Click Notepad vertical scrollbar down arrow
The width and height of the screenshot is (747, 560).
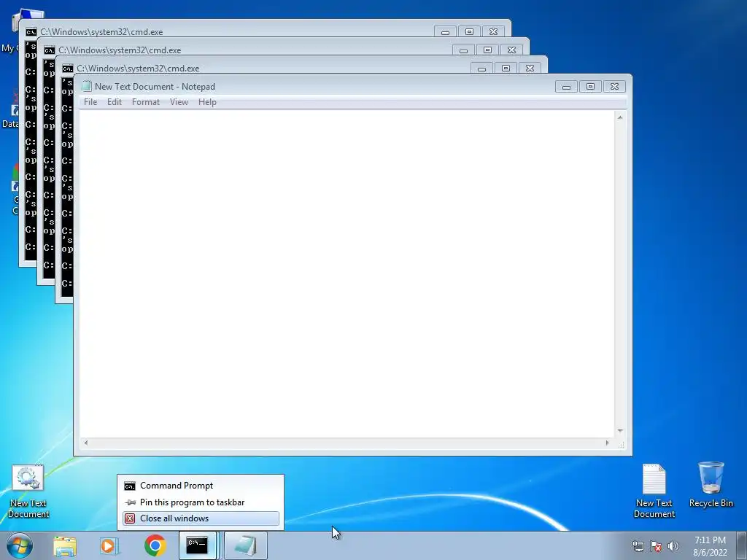(620, 431)
